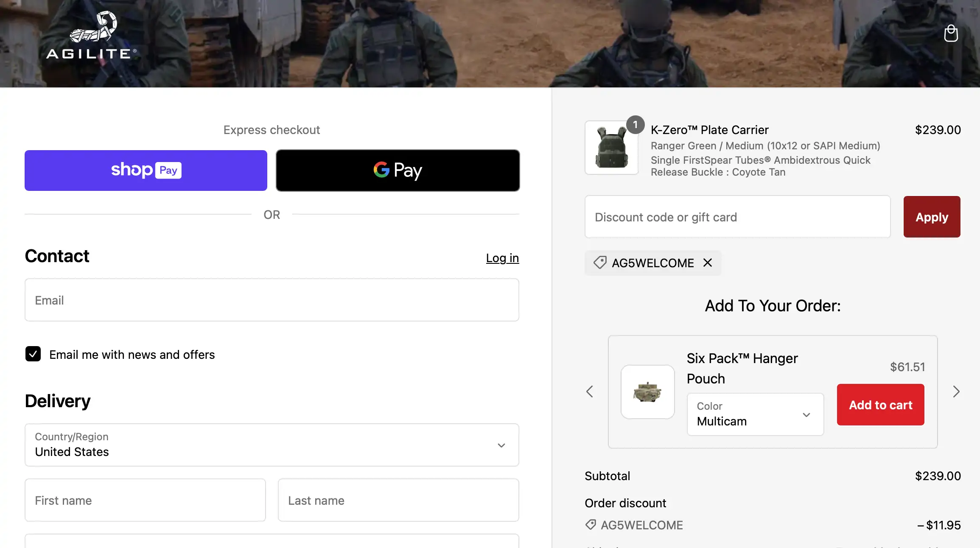Go to previous recommended product arrow
Screen dimensions: 980x548
point(590,391)
